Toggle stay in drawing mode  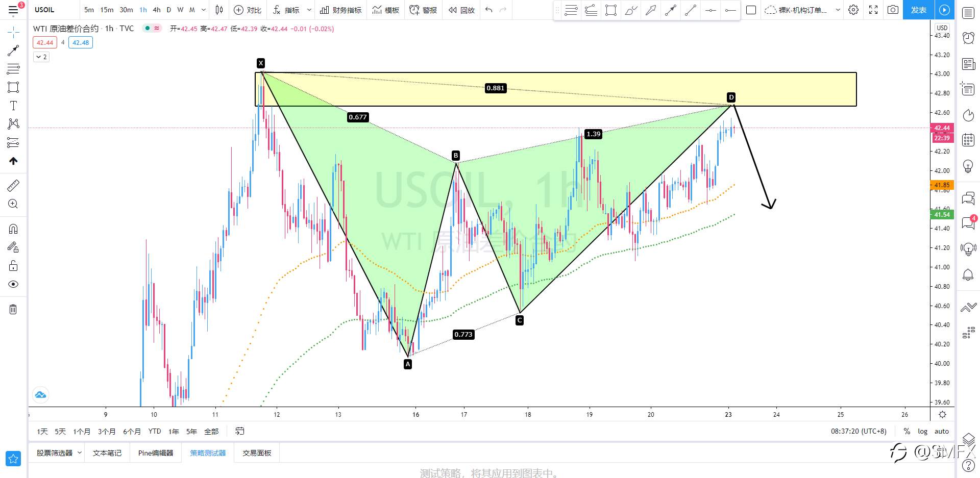(13, 247)
